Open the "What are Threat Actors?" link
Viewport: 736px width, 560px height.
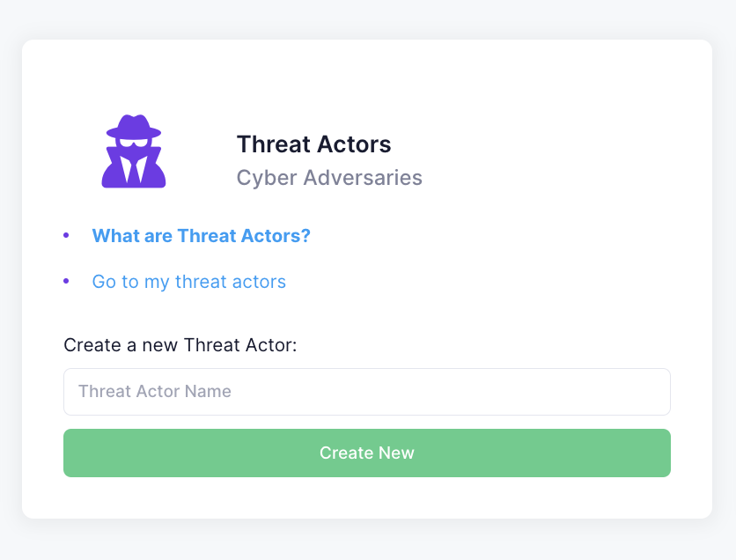pyautogui.click(x=202, y=236)
